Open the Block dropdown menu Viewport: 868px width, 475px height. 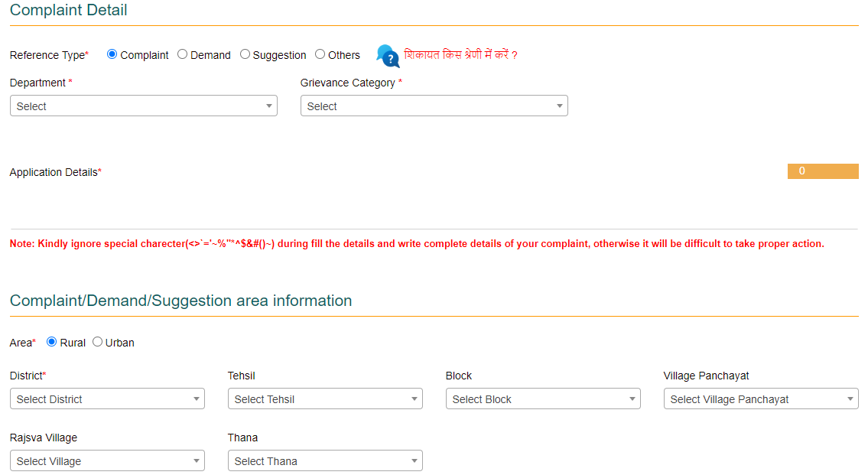(x=543, y=399)
